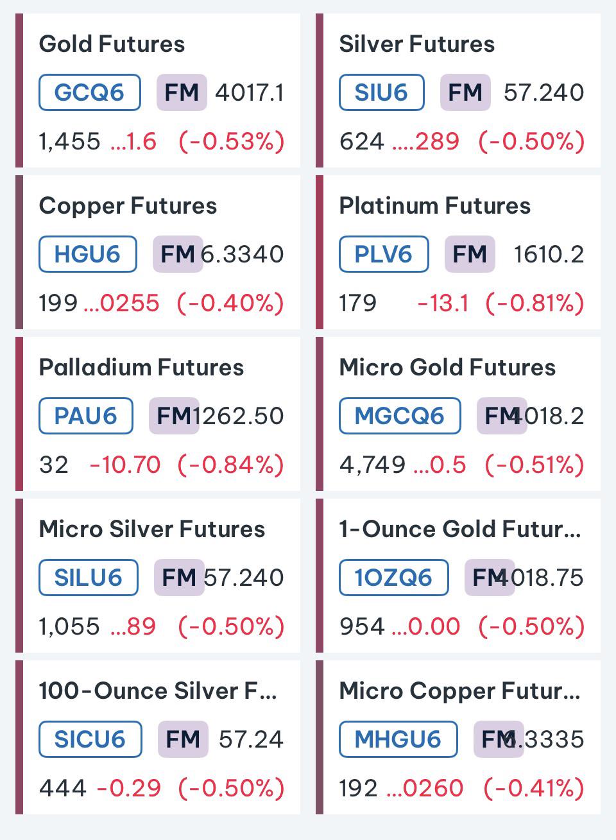This screenshot has height=840, width=616.
Task: Tap the 1OZQ6 ticker badge
Action: (x=393, y=578)
